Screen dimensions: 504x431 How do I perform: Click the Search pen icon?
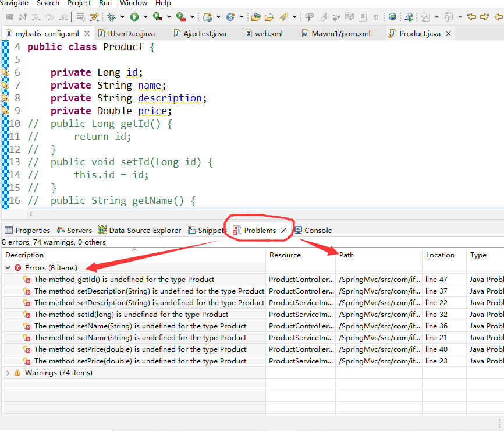pos(283,17)
